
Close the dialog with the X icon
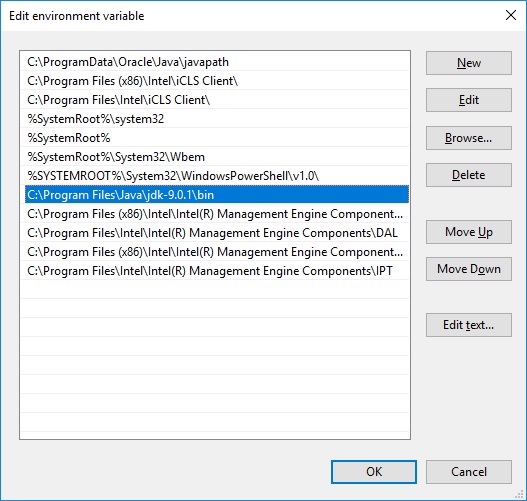[x=511, y=15]
